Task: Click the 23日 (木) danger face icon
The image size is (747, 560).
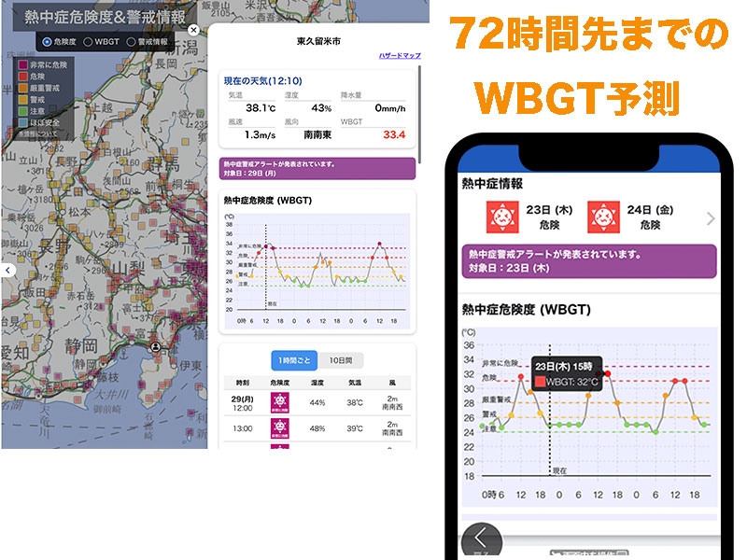Action: click(500, 217)
